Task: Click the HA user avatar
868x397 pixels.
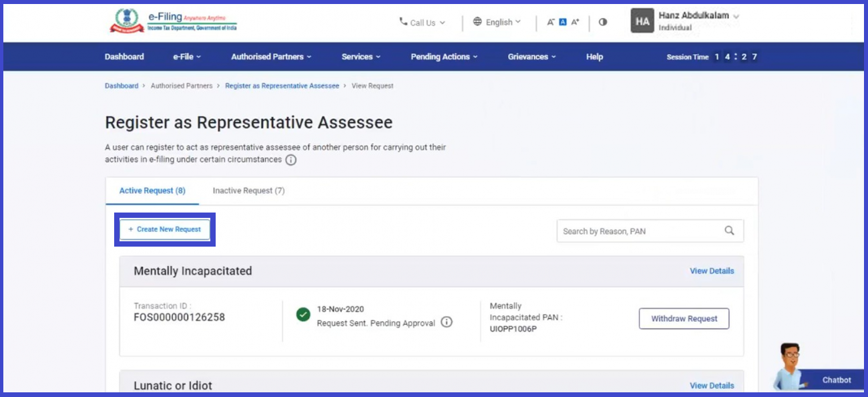Action: [x=642, y=21]
